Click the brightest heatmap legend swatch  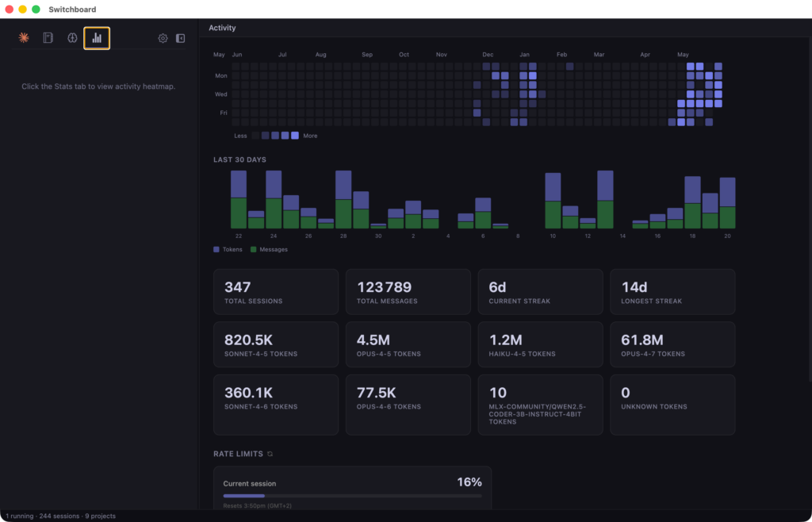pos(295,136)
